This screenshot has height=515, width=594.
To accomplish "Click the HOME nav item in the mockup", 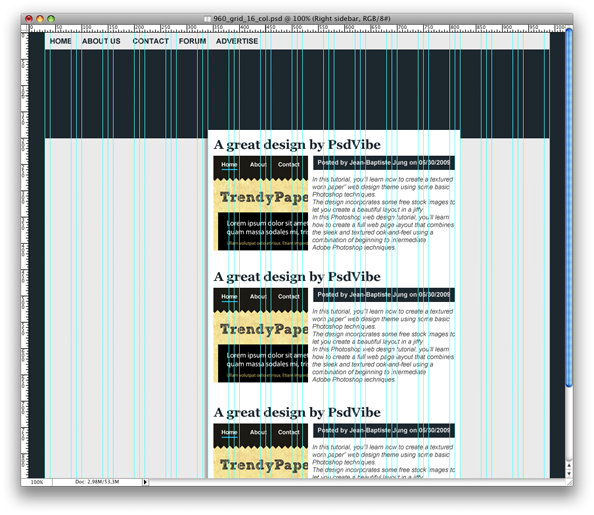I will 61,41.
